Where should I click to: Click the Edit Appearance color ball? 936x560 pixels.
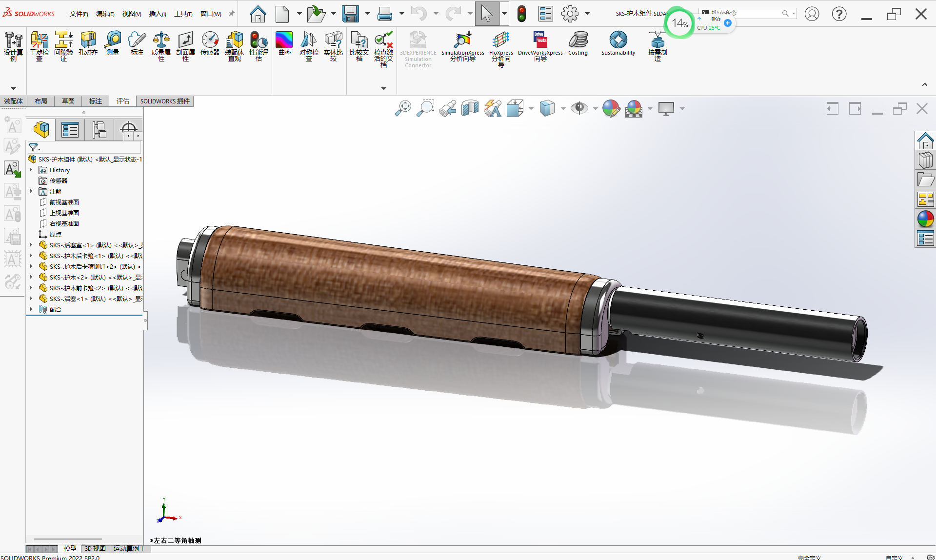click(x=611, y=108)
